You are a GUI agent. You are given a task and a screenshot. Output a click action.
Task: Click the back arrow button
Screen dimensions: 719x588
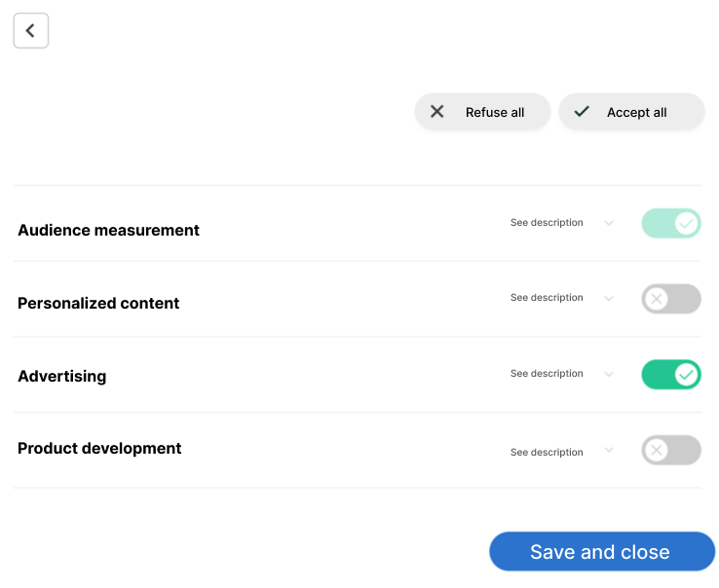(30, 31)
